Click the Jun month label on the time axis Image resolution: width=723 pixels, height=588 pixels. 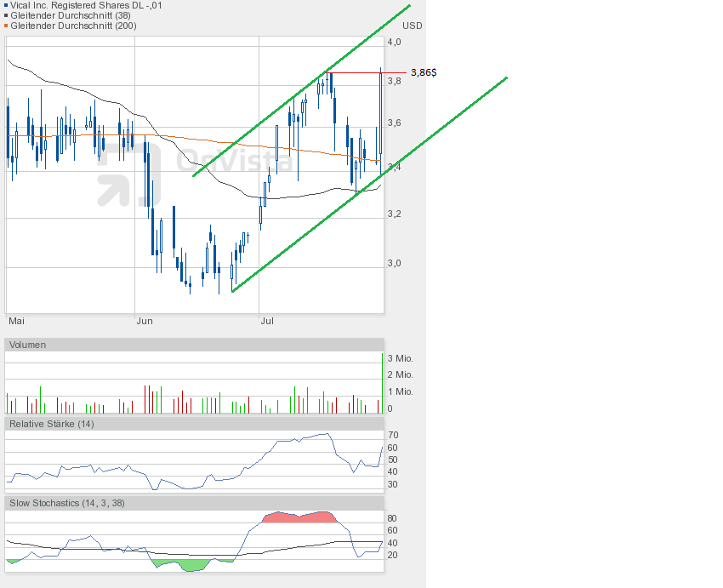point(145,321)
